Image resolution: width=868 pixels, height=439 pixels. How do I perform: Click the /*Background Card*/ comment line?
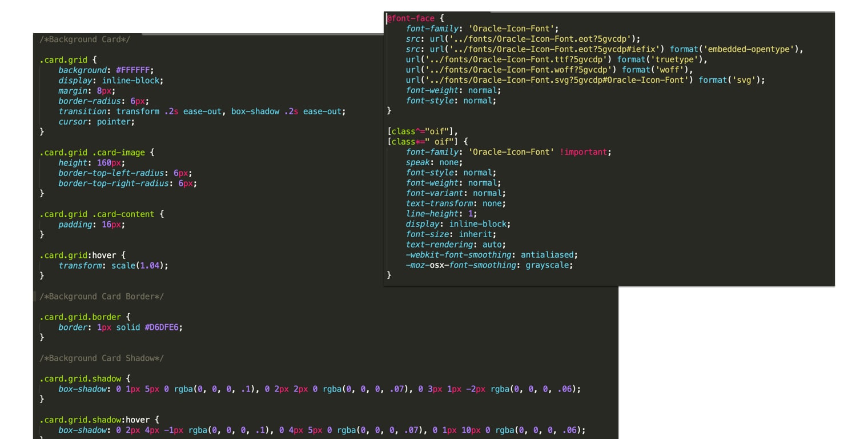pos(85,39)
